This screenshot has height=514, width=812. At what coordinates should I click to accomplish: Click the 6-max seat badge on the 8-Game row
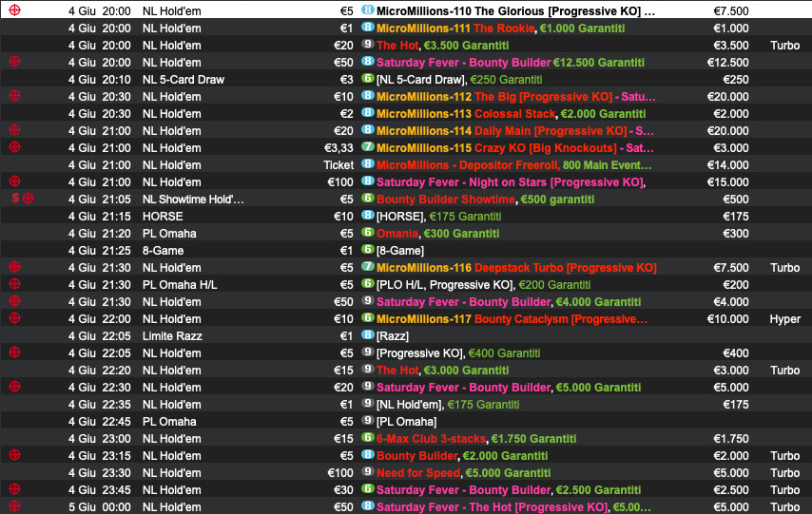click(368, 249)
